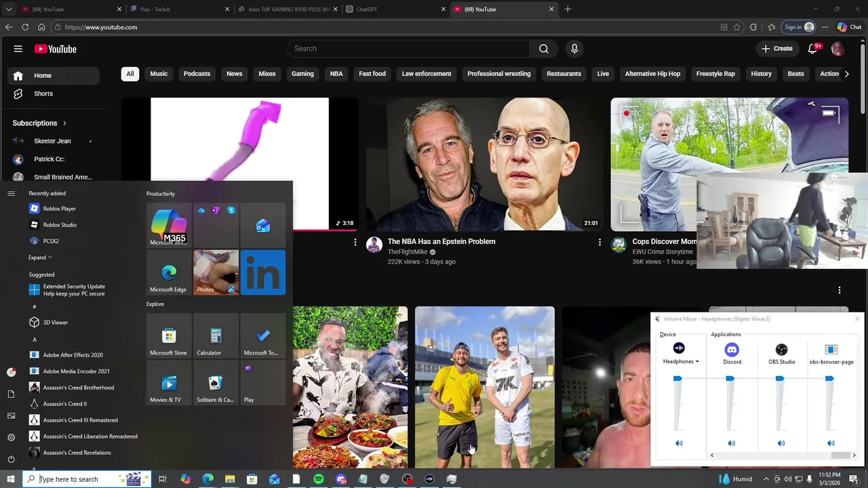
Task: Expand the Start menu navigation hamburger
Action: click(11, 194)
